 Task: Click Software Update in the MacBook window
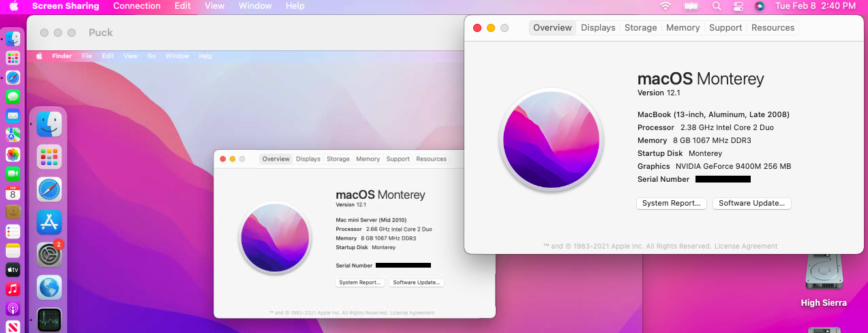tap(752, 203)
